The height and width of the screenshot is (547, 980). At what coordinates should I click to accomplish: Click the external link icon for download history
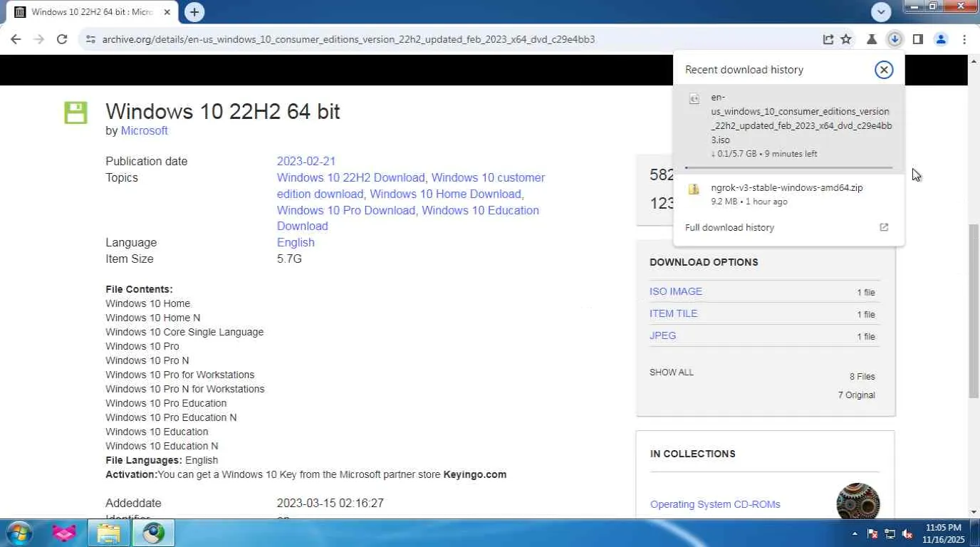pos(884,228)
